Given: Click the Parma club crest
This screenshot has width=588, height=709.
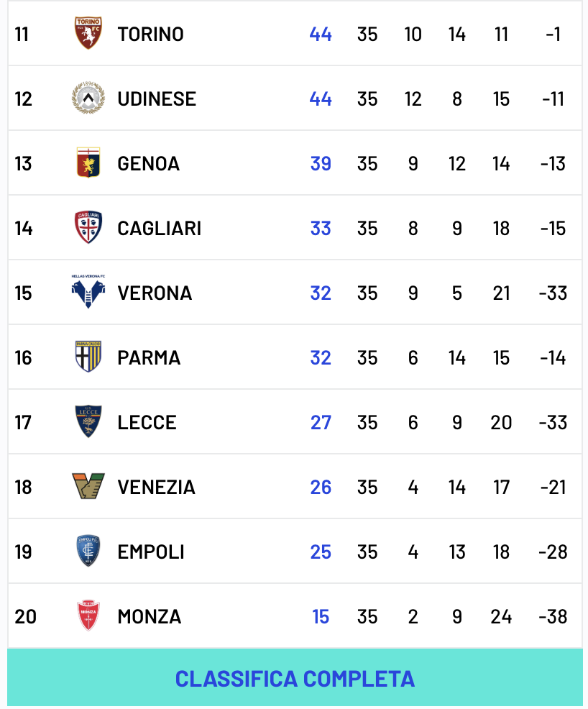Looking at the screenshot, I should tap(88, 357).
